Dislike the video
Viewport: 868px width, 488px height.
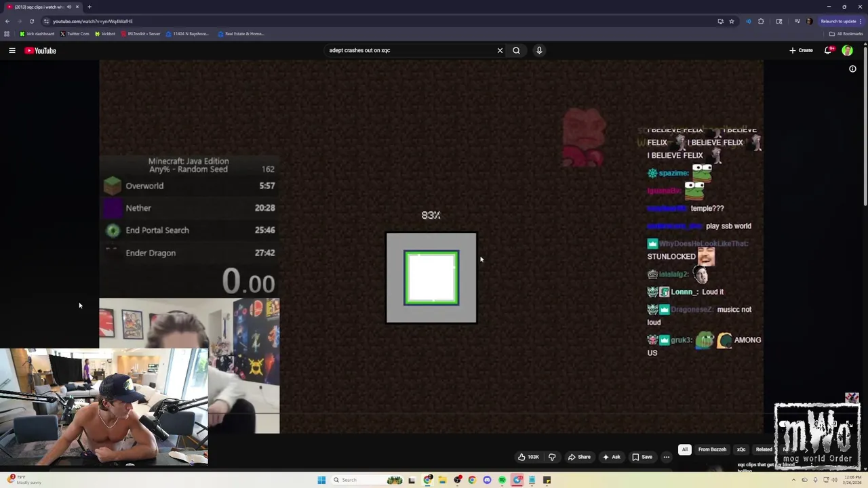pos(552,457)
